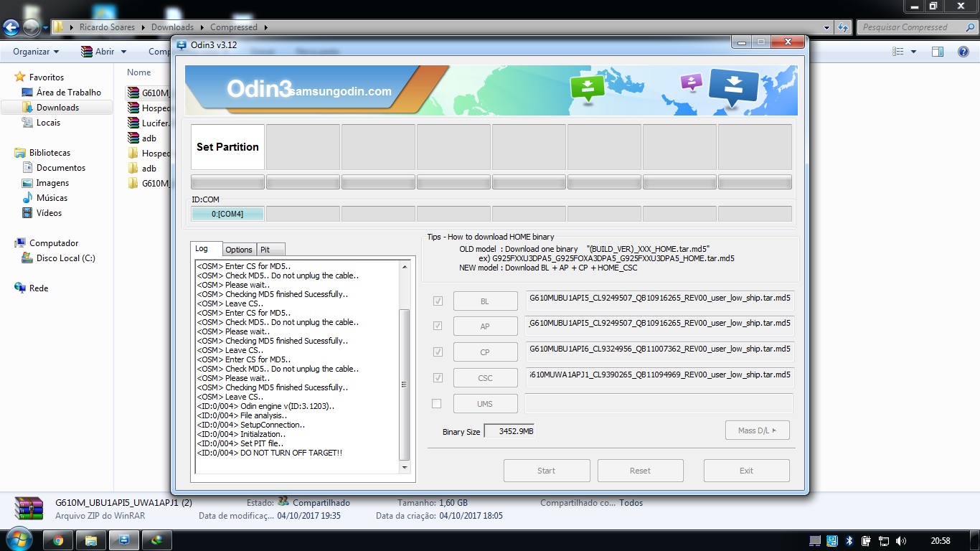Click the change view icon in Explorer
980x551 pixels.
point(898,52)
